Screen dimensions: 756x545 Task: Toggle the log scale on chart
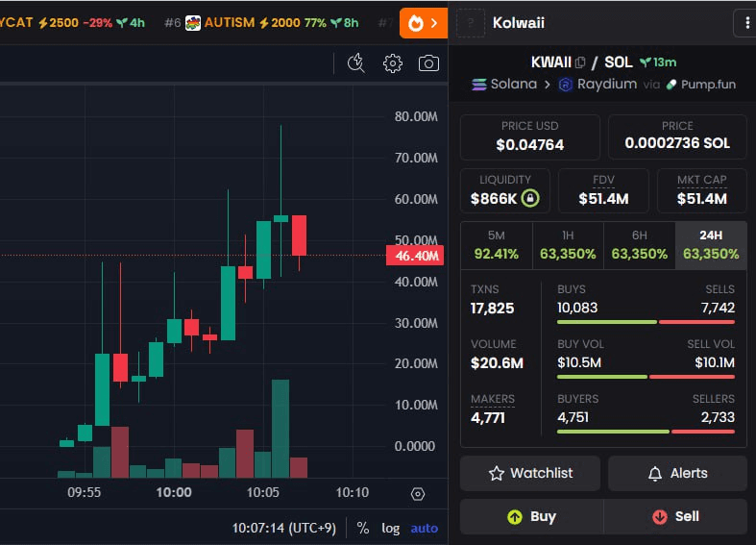(391, 528)
